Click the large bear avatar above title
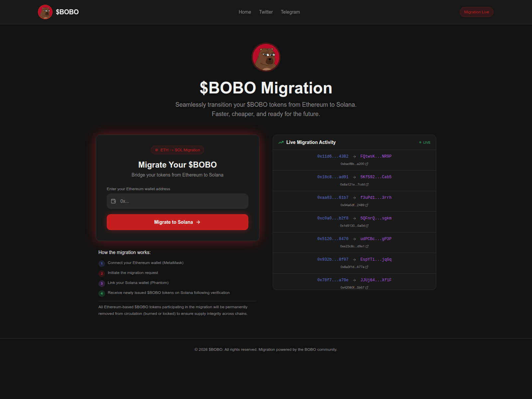The height and width of the screenshot is (399, 532). pyautogui.click(x=266, y=57)
